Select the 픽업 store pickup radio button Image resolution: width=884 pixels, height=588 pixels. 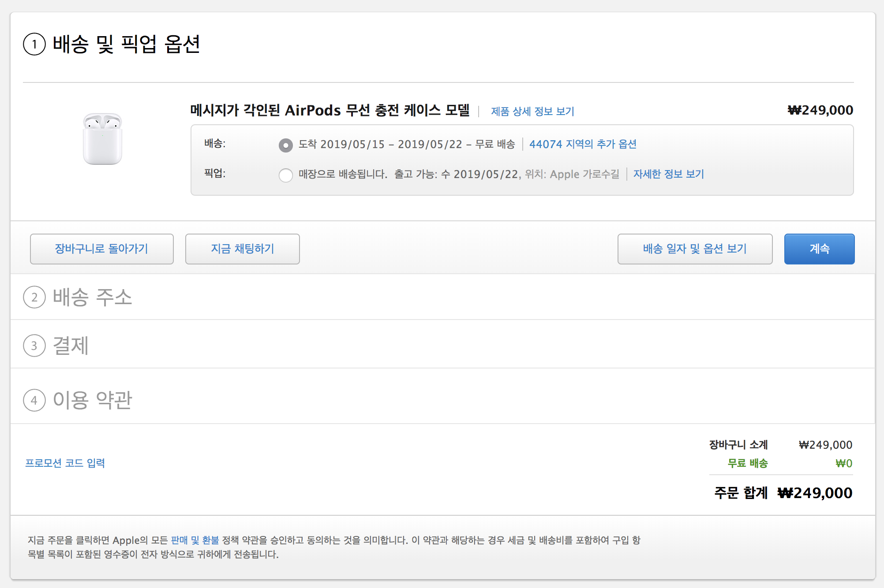coord(286,175)
